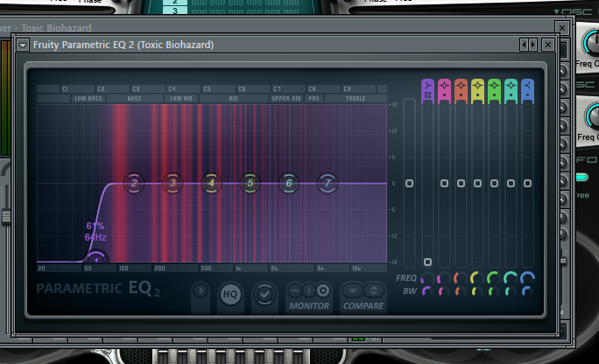The height and width of the screenshot is (364, 599).
Task: Click the blue BW knob for band 7
Action: [527, 291]
